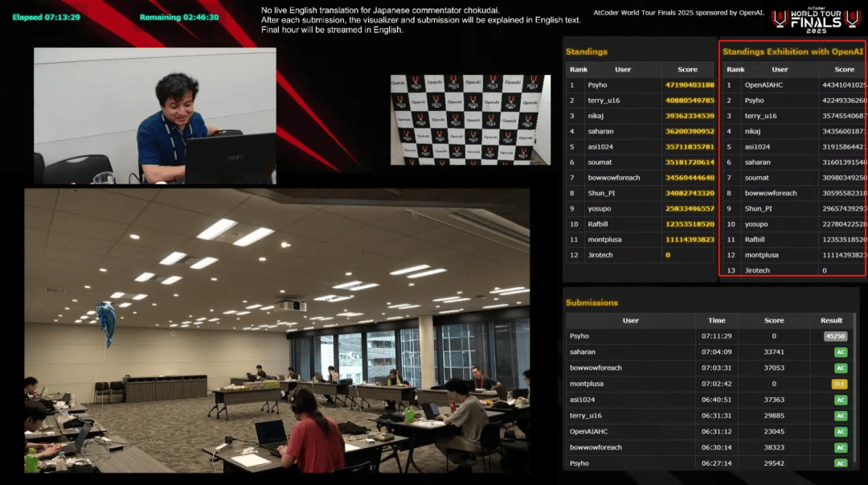This screenshot has width=868, height=485.
Task: Click the Elapsed 07:13:29 timer
Action: 46,17
